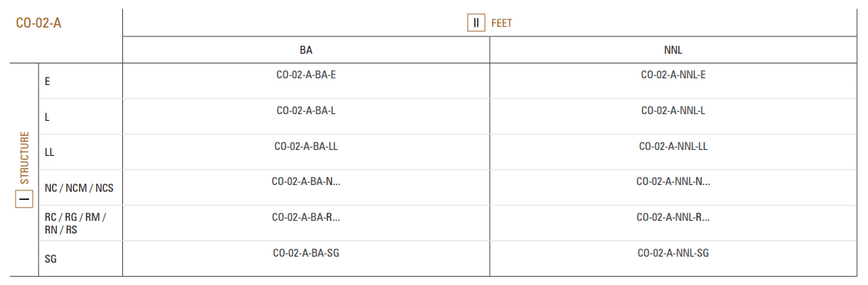Click the FEET header label
Screen dimensions: 868x285
[502, 23]
